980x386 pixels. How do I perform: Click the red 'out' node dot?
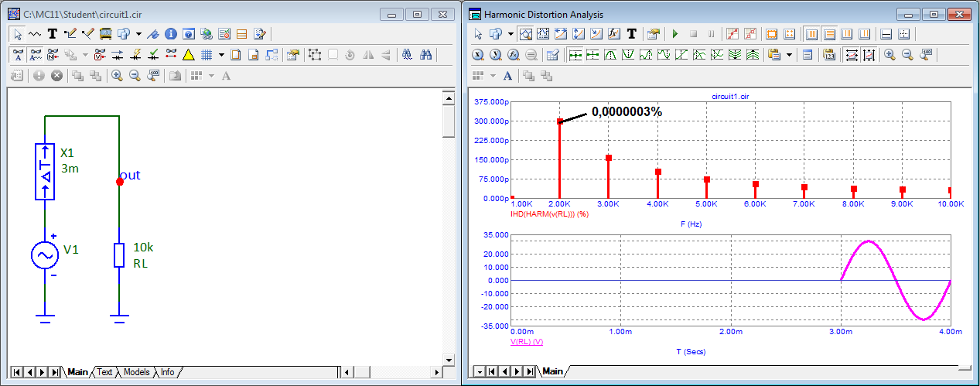119,182
